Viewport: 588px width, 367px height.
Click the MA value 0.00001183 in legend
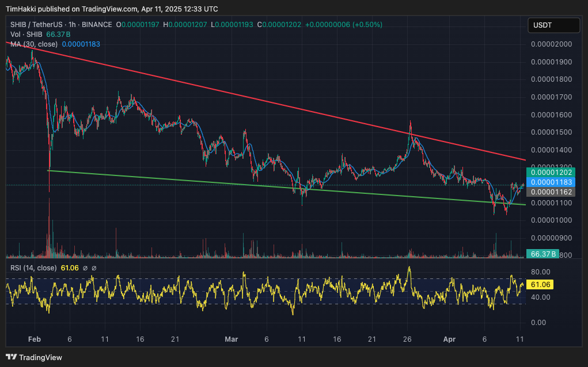pos(81,44)
